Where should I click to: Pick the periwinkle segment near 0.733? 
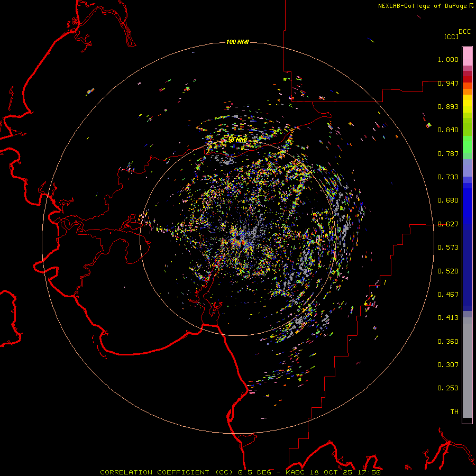click(x=467, y=168)
